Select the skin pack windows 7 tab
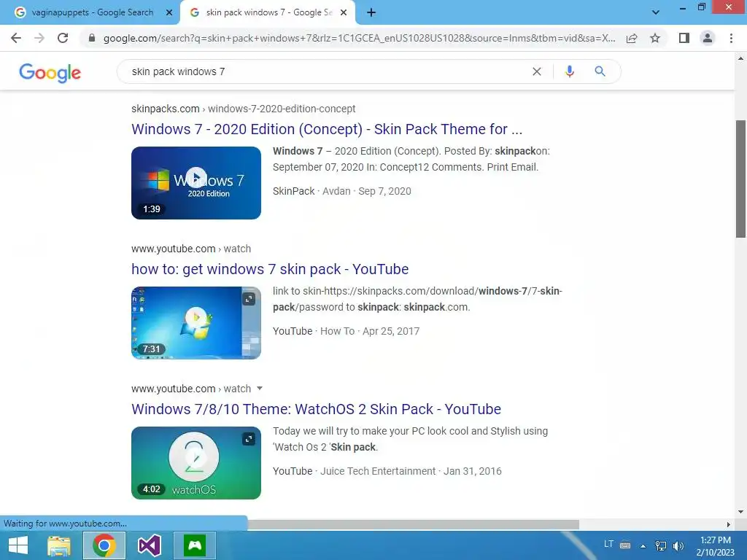 click(268, 13)
